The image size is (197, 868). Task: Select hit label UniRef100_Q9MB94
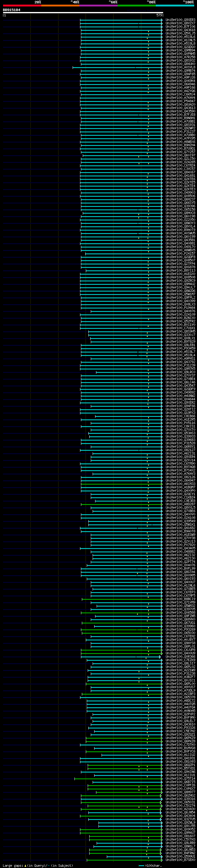pyautogui.click(x=180, y=50)
